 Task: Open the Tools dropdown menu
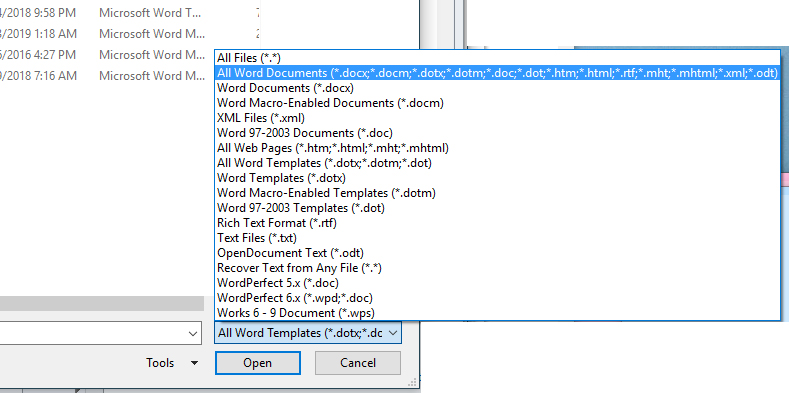click(172, 363)
